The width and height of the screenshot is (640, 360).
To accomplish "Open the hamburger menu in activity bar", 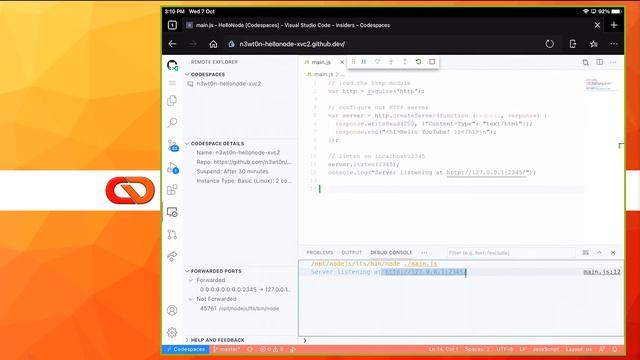I will tap(172, 83).
